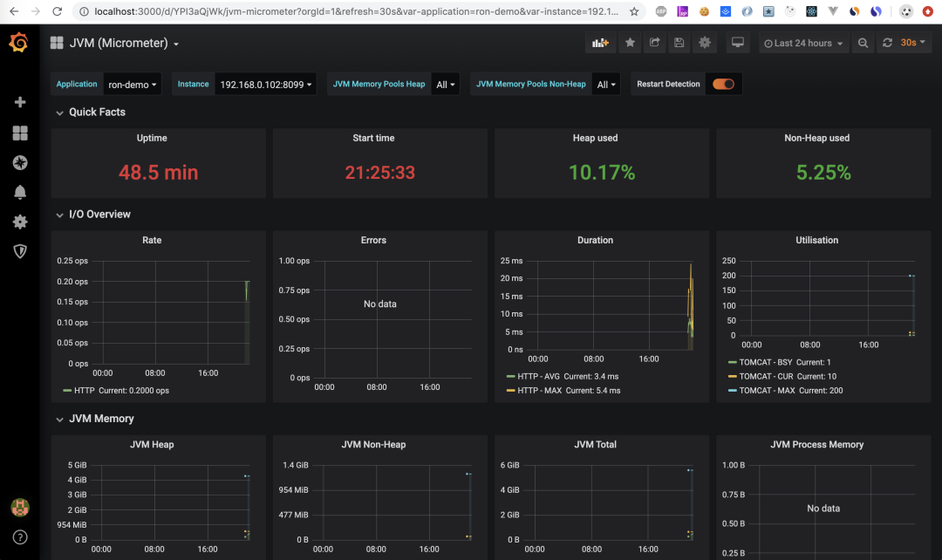Click the dashboard grid icon beside title

point(57,43)
